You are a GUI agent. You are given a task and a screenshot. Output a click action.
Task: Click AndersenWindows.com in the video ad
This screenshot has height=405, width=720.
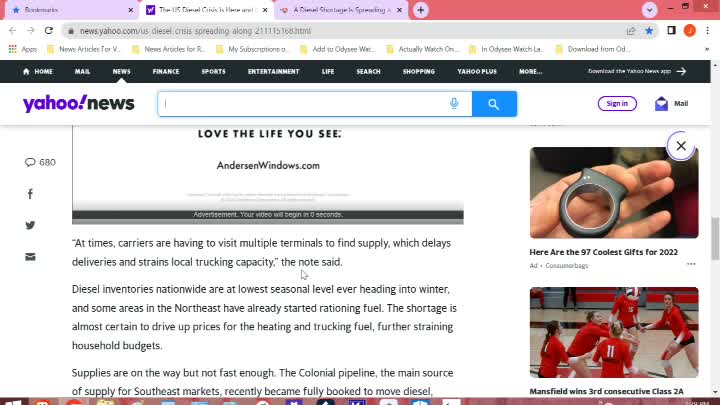click(268, 166)
